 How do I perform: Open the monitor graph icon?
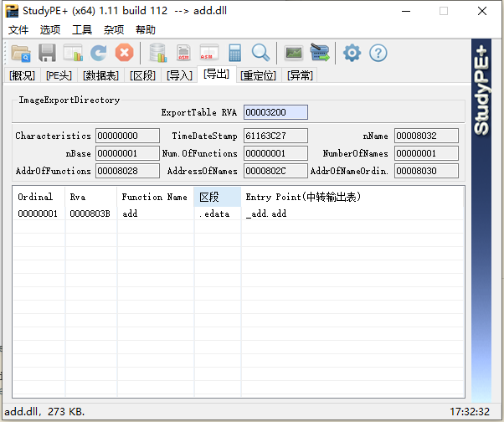[x=294, y=53]
